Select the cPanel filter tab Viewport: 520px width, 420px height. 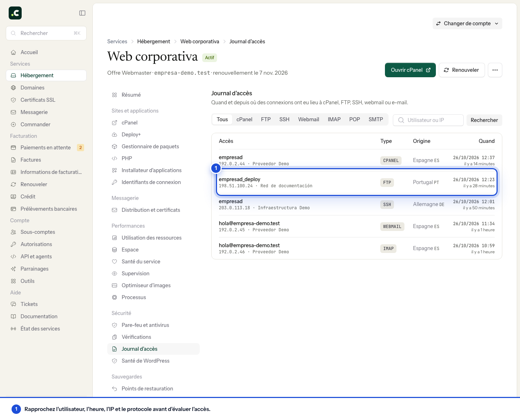point(244,119)
